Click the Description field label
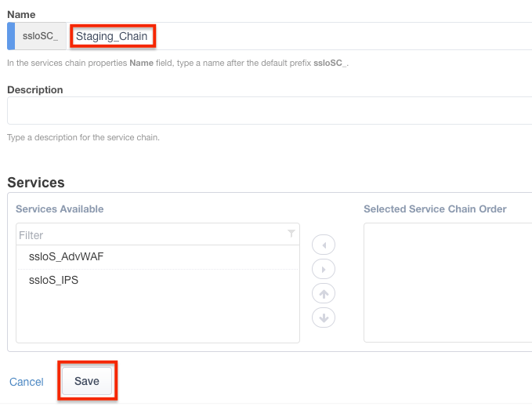 pyautogui.click(x=35, y=89)
